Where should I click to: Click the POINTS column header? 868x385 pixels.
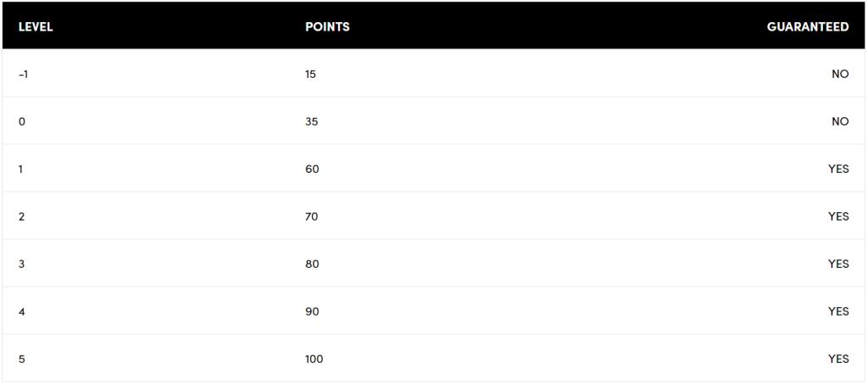pyautogui.click(x=327, y=27)
